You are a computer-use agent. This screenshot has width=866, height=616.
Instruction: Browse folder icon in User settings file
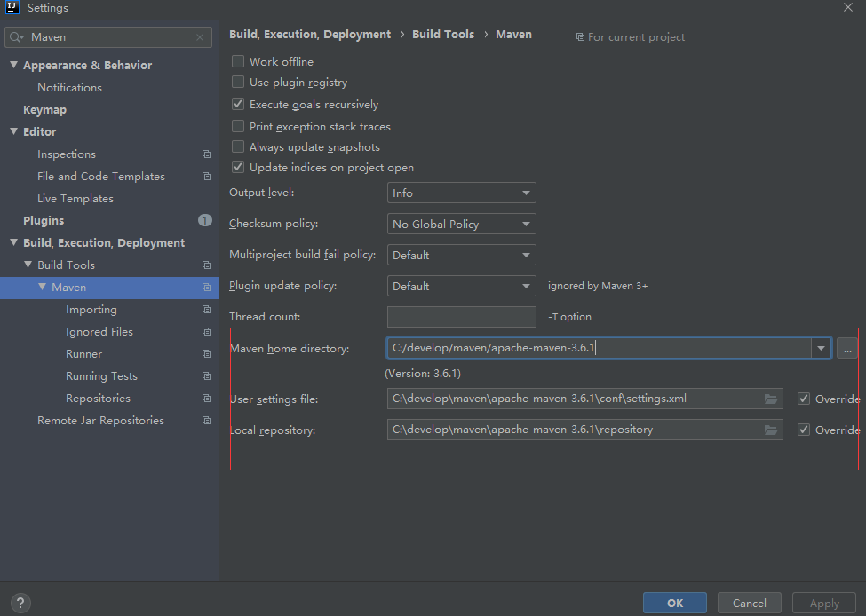[771, 399]
